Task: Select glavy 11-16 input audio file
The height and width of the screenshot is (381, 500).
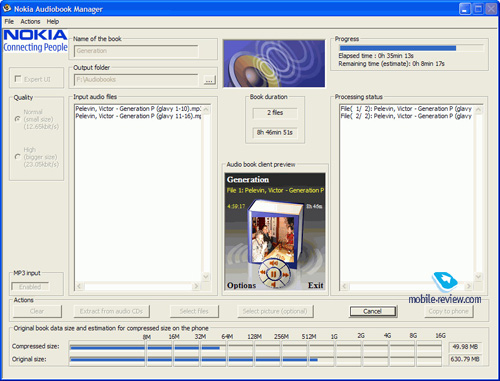Action: [x=138, y=116]
